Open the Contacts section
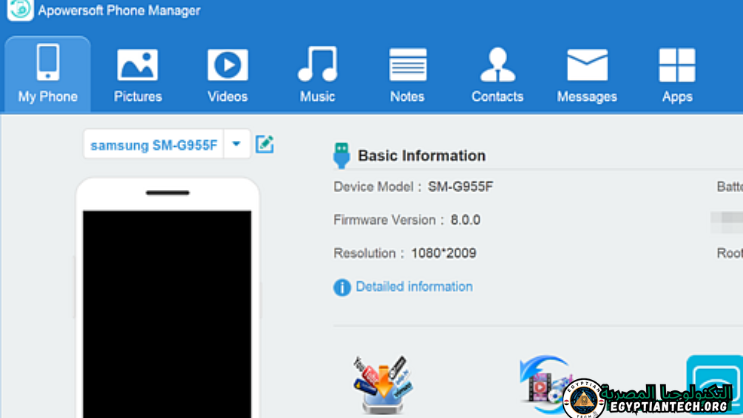The image size is (743, 418). click(x=497, y=75)
